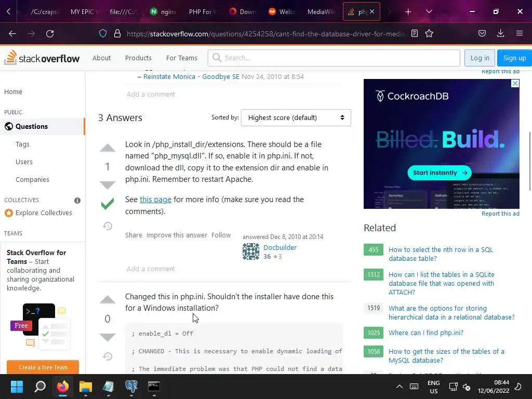This screenshot has height=399, width=532.
Task: Close the active php tab
Action: 372,11
